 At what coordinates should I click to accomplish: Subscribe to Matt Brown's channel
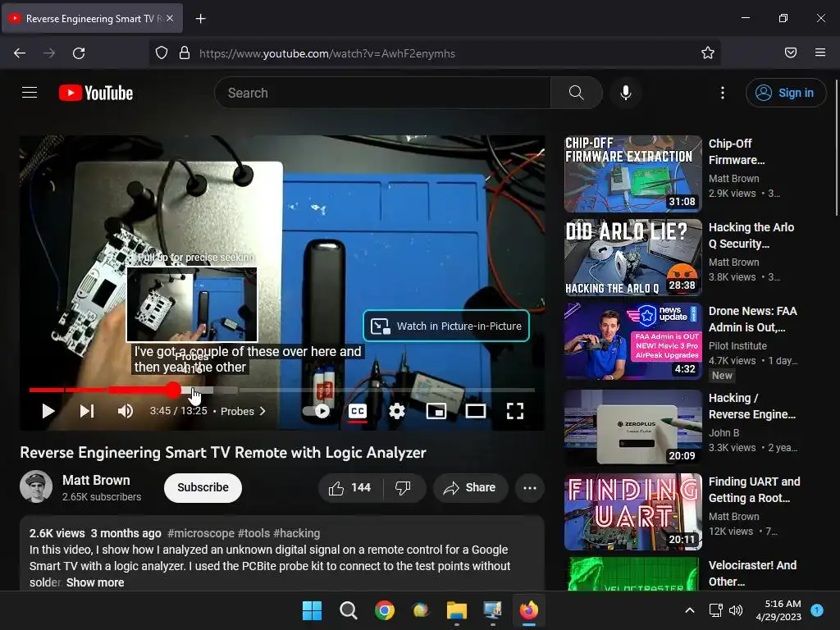pyautogui.click(x=203, y=487)
